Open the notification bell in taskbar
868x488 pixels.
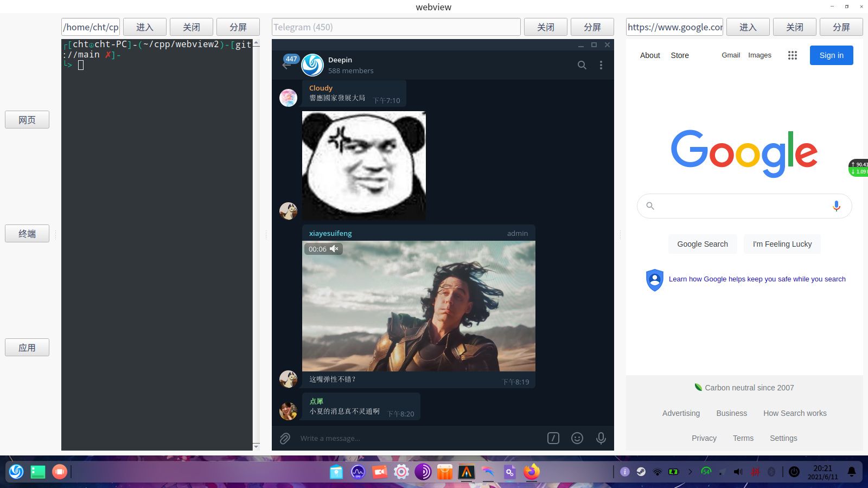[x=852, y=472]
